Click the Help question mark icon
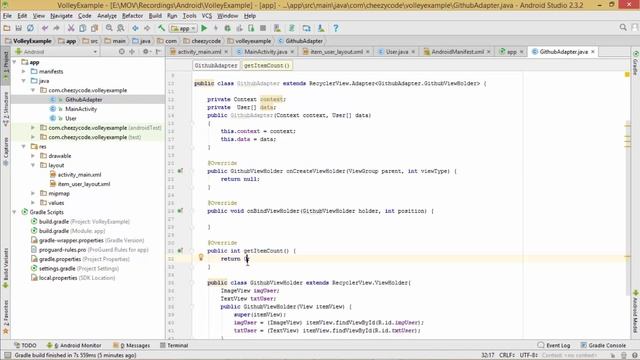This screenshot has height=360, width=640. coord(336,28)
